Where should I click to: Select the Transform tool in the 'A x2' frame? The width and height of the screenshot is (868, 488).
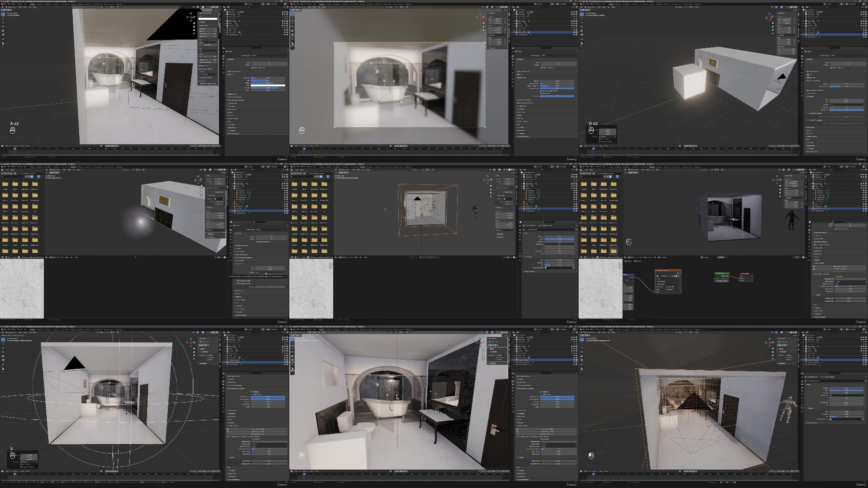3,35
